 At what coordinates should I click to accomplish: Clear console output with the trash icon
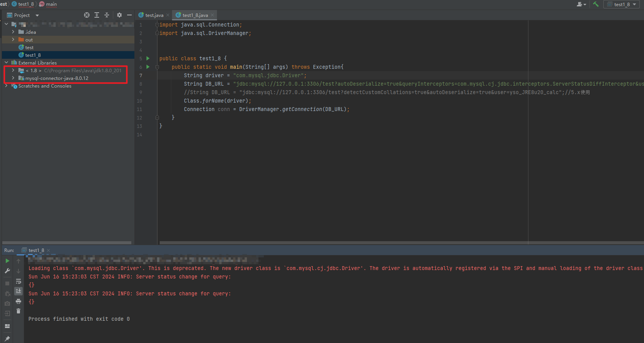tap(18, 311)
